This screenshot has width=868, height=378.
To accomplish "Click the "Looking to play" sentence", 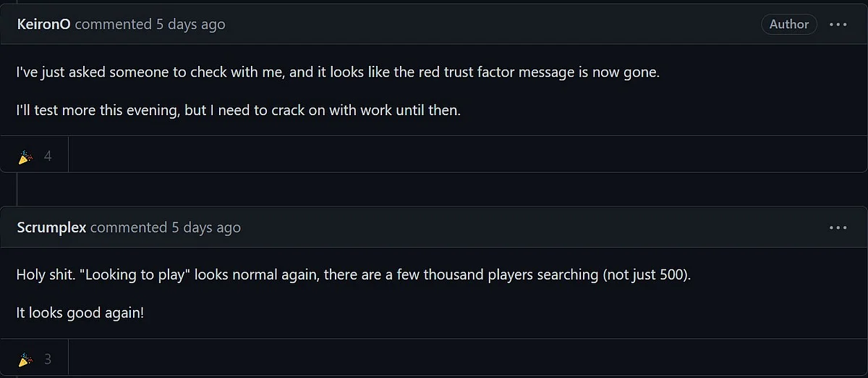I will [354, 276].
